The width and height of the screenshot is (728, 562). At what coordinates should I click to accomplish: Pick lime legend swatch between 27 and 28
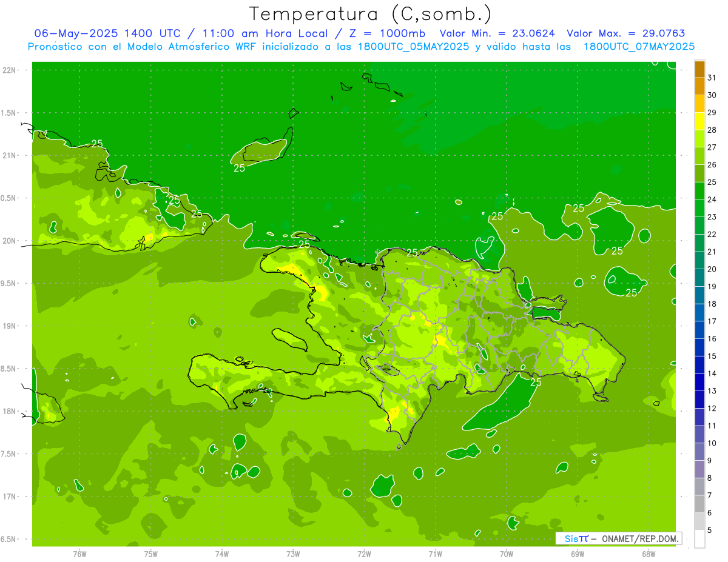[x=699, y=139]
